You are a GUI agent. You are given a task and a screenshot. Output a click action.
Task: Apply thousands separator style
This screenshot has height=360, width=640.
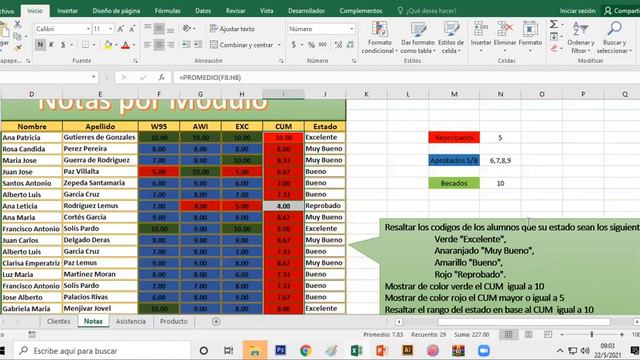point(322,44)
